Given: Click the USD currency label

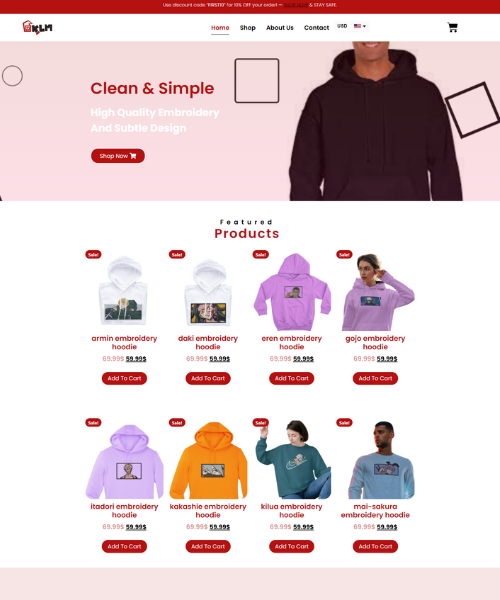Looking at the screenshot, I should tap(342, 26).
